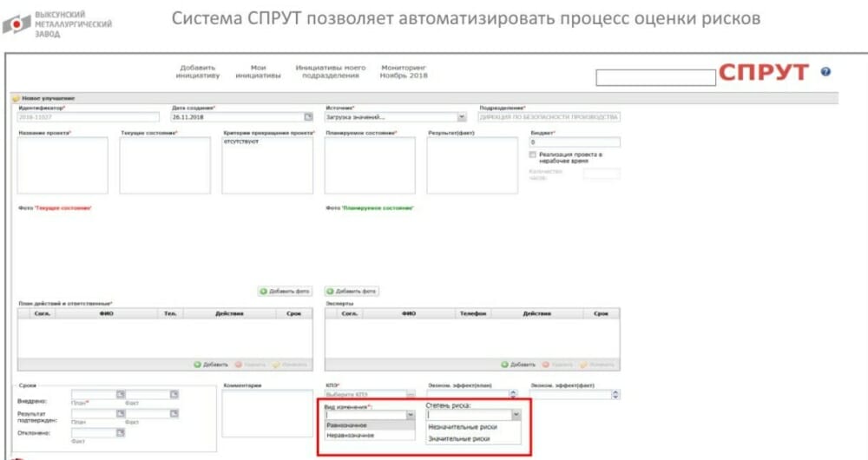The width and height of the screenshot is (868, 460).
Task: Expand the Степень риска dropdown arrow
Action: [516, 415]
